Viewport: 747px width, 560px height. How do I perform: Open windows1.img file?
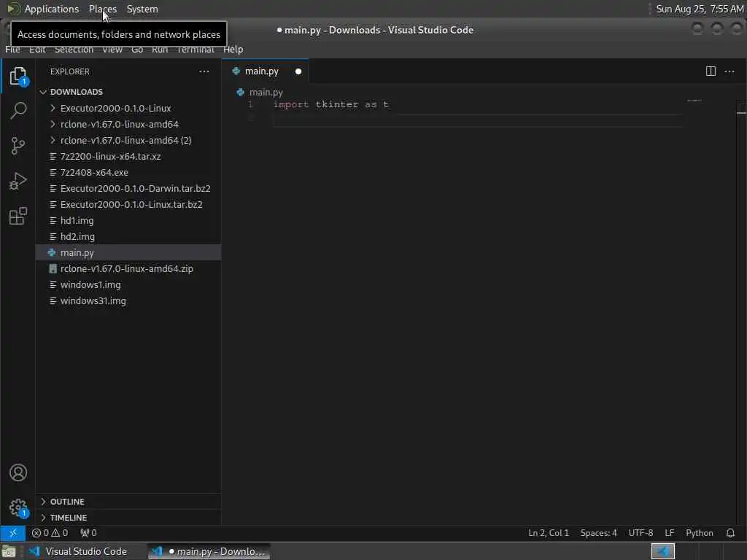click(x=128, y=285)
